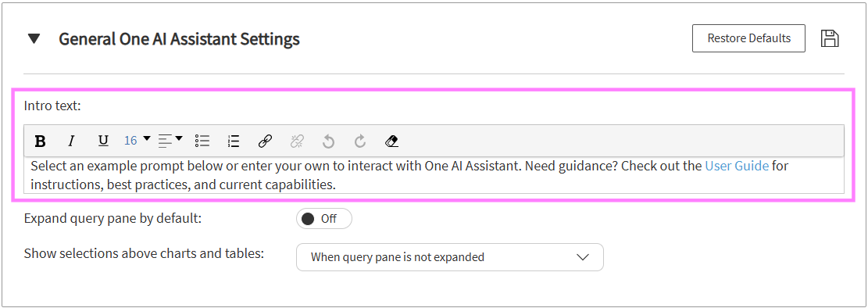
Task: Insert a numbered list
Action: point(234,141)
